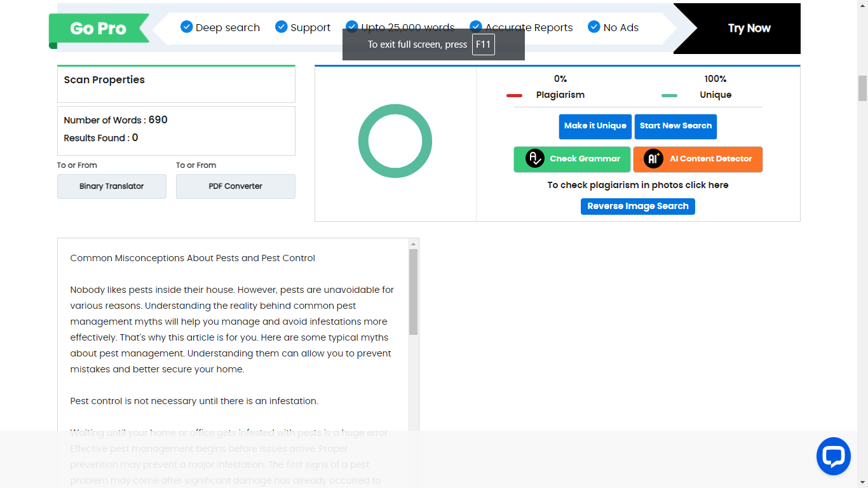Image resolution: width=868 pixels, height=488 pixels.
Task: Launch the AI Content Detector
Action: [698, 159]
